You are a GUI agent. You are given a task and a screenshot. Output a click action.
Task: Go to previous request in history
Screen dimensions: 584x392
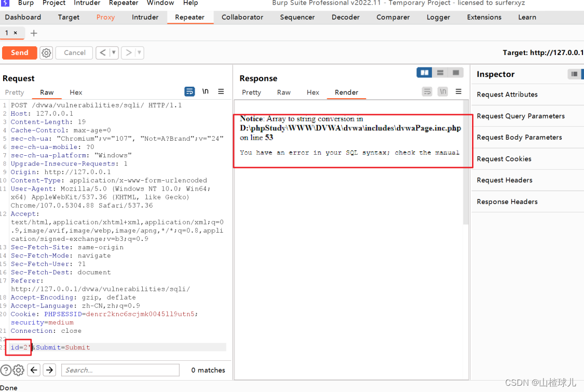103,52
